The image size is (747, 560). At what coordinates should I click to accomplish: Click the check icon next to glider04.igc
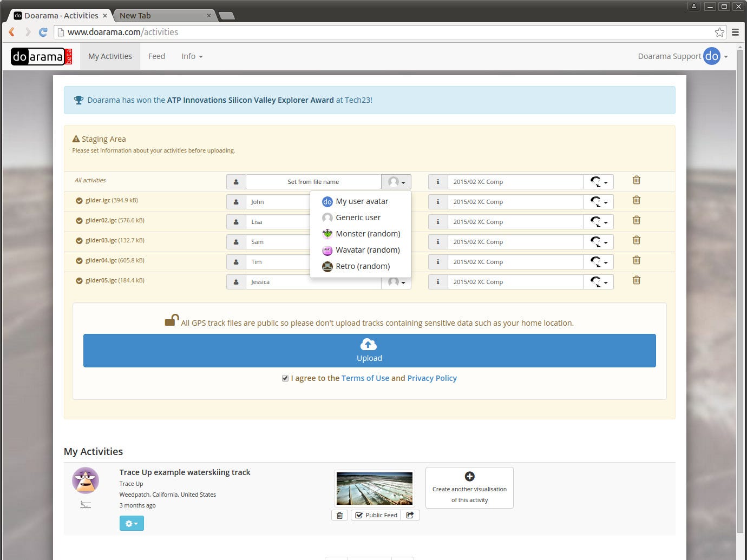[x=79, y=261]
